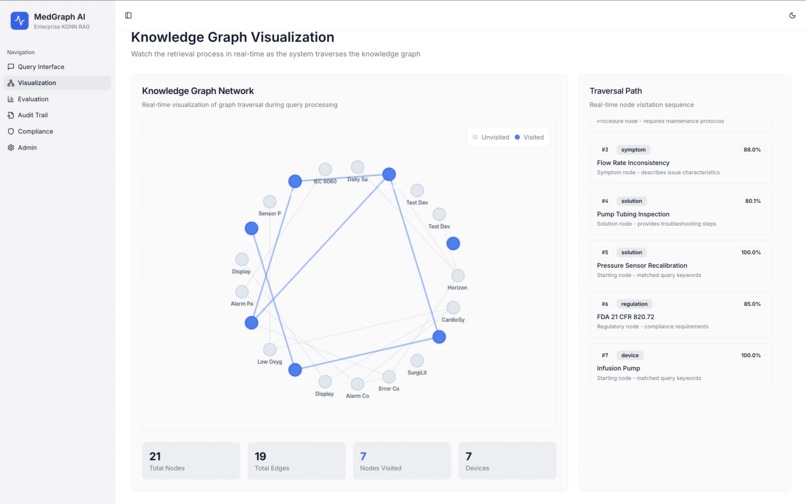806x504 pixels.
Task: Click the Evaluation bar chart icon
Action: [x=11, y=99]
